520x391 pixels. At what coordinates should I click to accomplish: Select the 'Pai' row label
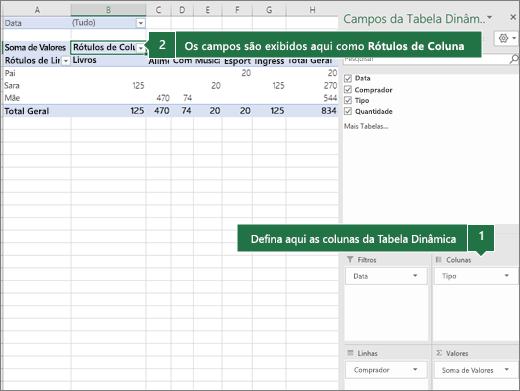(x=36, y=73)
